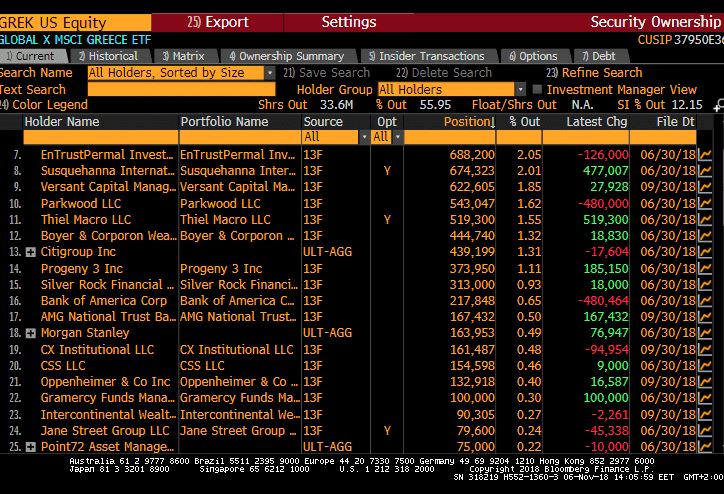Open chart icon for Morgan Stanley row
Image resolution: width=724 pixels, height=494 pixels.
coord(705,333)
